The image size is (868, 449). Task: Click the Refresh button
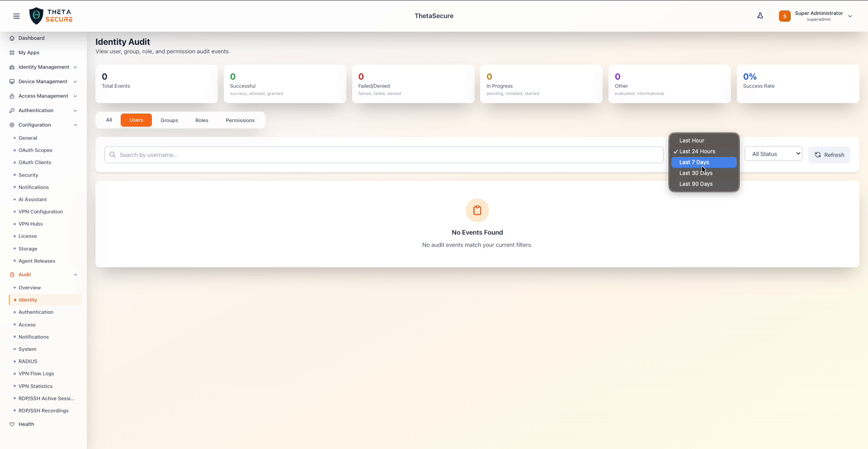(x=830, y=154)
